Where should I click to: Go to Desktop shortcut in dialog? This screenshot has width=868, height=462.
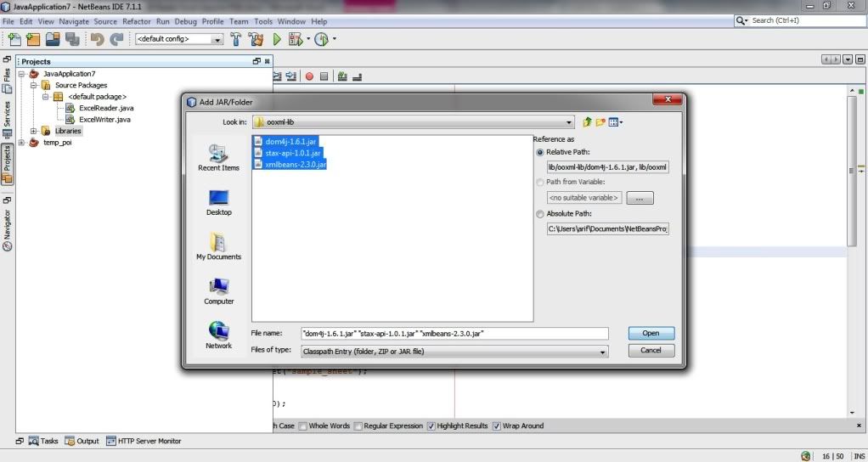click(x=218, y=202)
